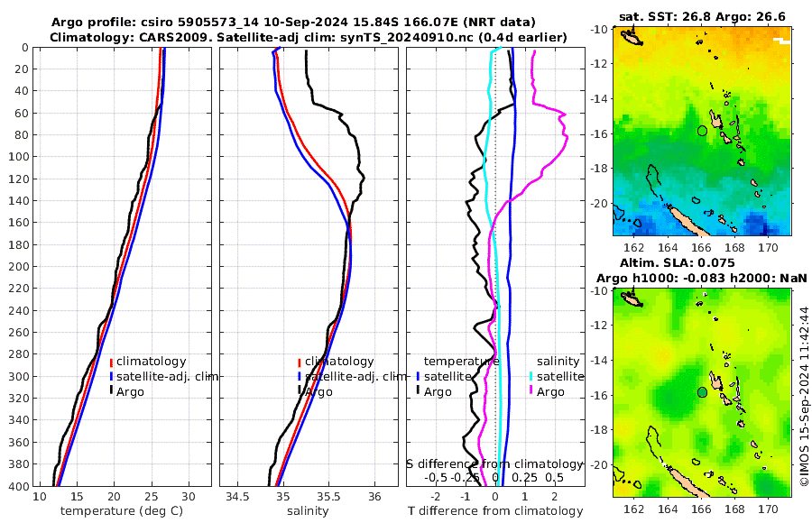
Task: Click 'satellite' under the salinity legend heading
Action: (x=560, y=376)
